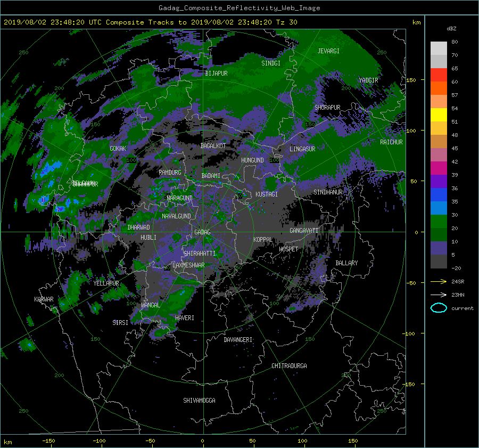This screenshot has height=448, width=479.
Task: Click the SIRSI city label
Action: (x=120, y=323)
